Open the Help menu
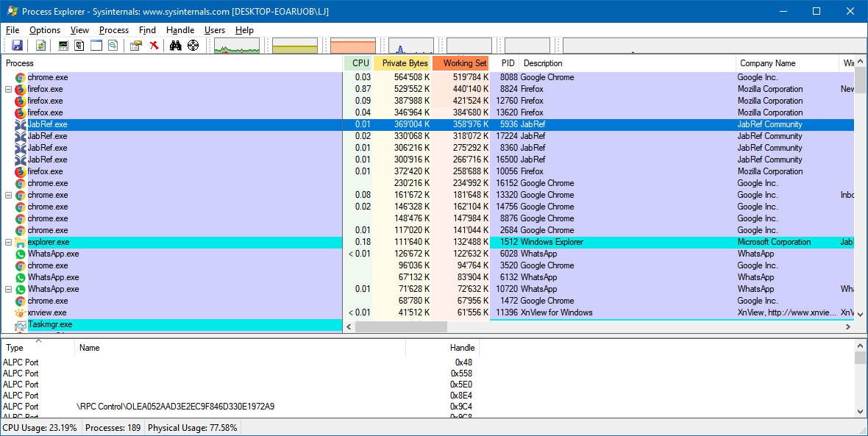The height and width of the screenshot is (436, 868). 244,30
